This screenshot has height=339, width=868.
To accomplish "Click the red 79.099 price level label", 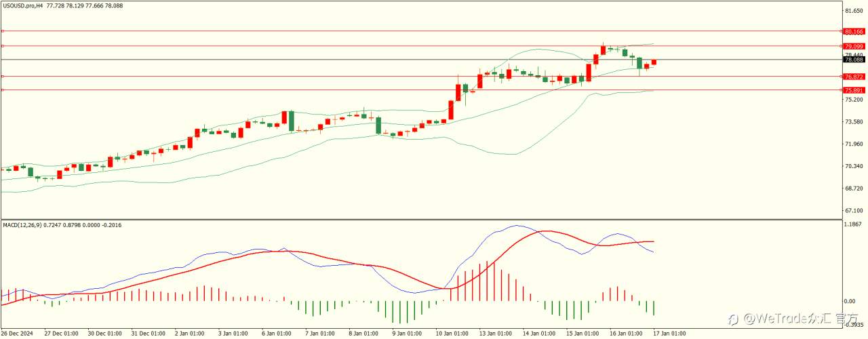I will click(854, 46).
